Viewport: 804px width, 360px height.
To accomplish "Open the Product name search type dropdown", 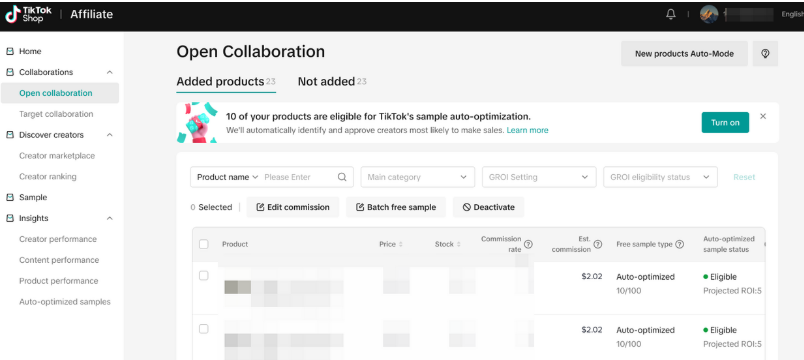I will click(x=227, y=177).
